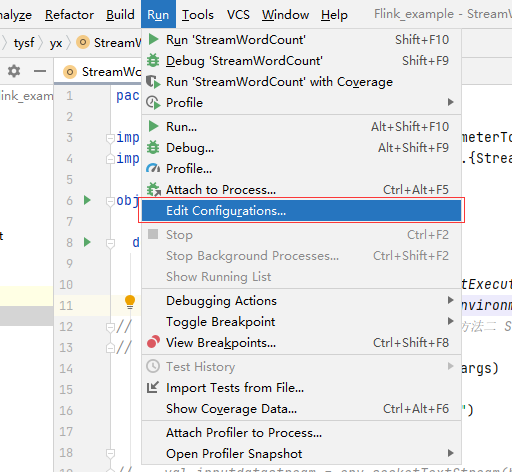512x472 pixels.
Task: Click Attach Profiler to Process...
Action: point(301,433)
